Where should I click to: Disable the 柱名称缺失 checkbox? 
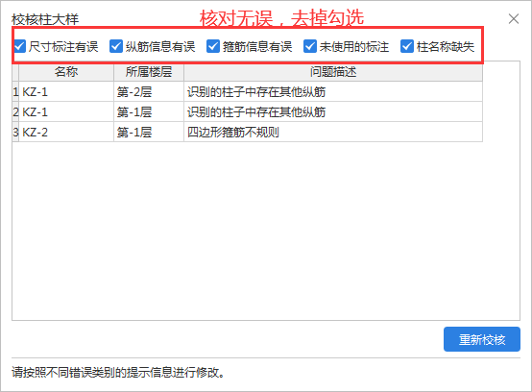(407, 46)
